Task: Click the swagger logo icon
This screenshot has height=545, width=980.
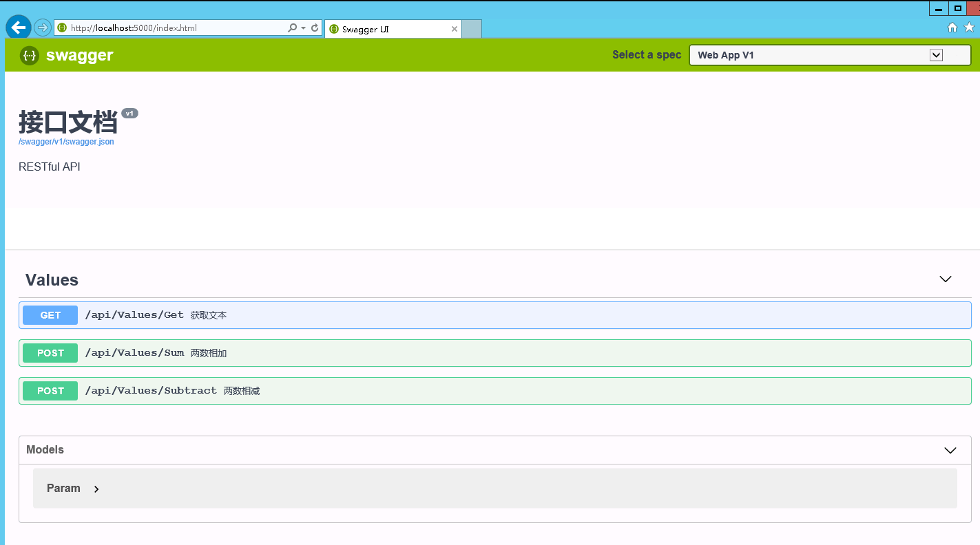Action: (x=30, y=56)
